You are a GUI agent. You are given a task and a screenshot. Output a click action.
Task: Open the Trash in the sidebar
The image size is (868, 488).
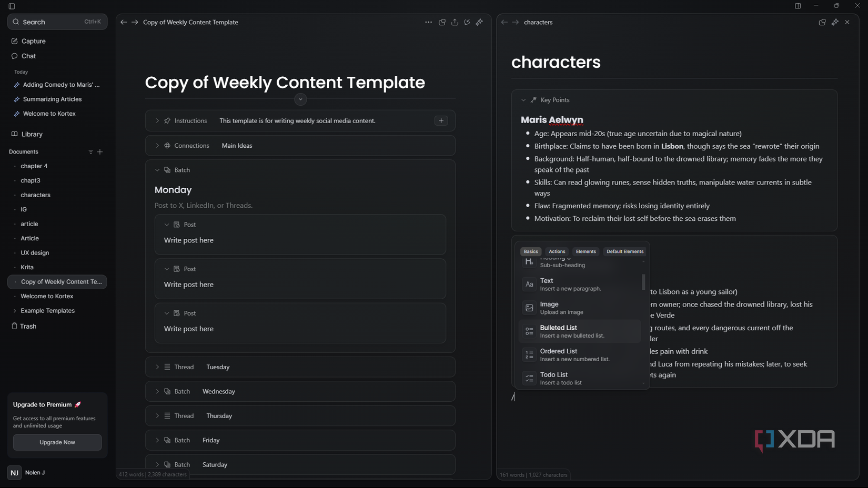coord(27,326)
